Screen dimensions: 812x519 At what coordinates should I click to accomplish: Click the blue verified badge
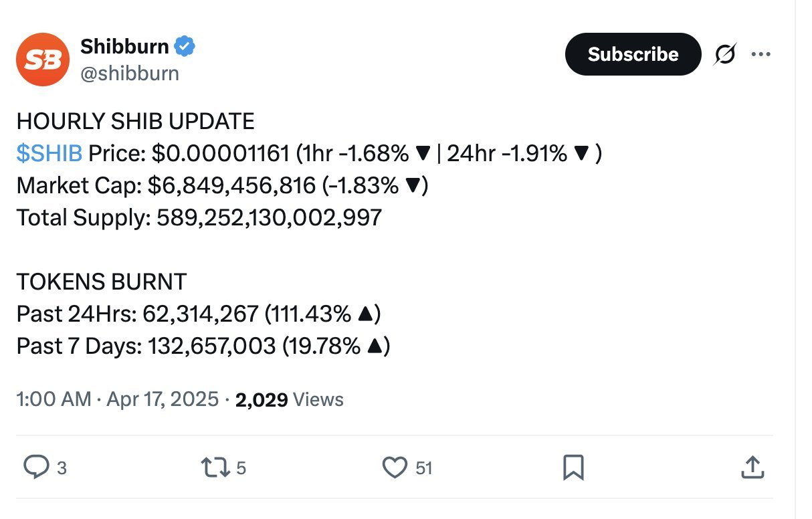click(x=185, y=46)
